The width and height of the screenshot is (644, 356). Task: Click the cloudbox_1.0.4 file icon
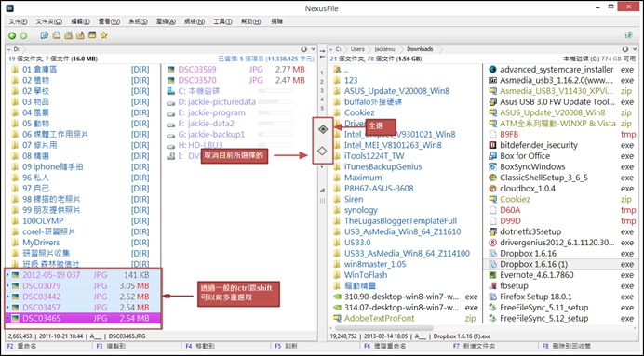493,189
